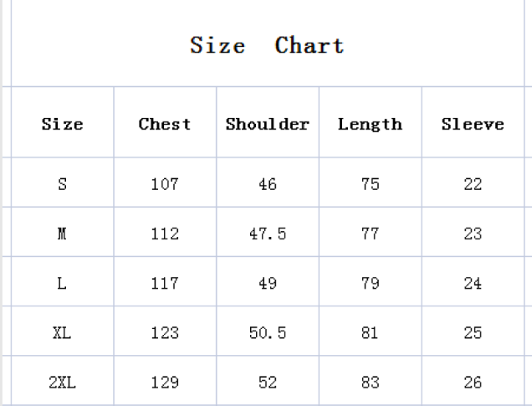Image resolution: width=532 pixels, height=406 pixels.
Task: Click the Chest column header
Action: point(165,122)
